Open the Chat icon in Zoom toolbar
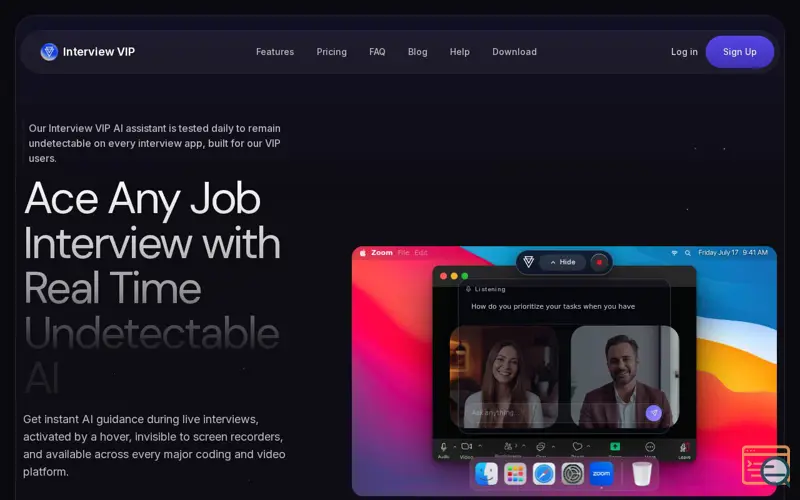The width and height of the screenshot is (800, 500). [541, 446]
